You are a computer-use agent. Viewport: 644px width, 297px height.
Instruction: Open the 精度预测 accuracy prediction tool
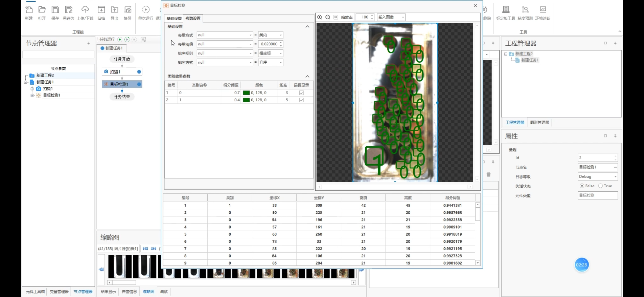pos(525,9)
